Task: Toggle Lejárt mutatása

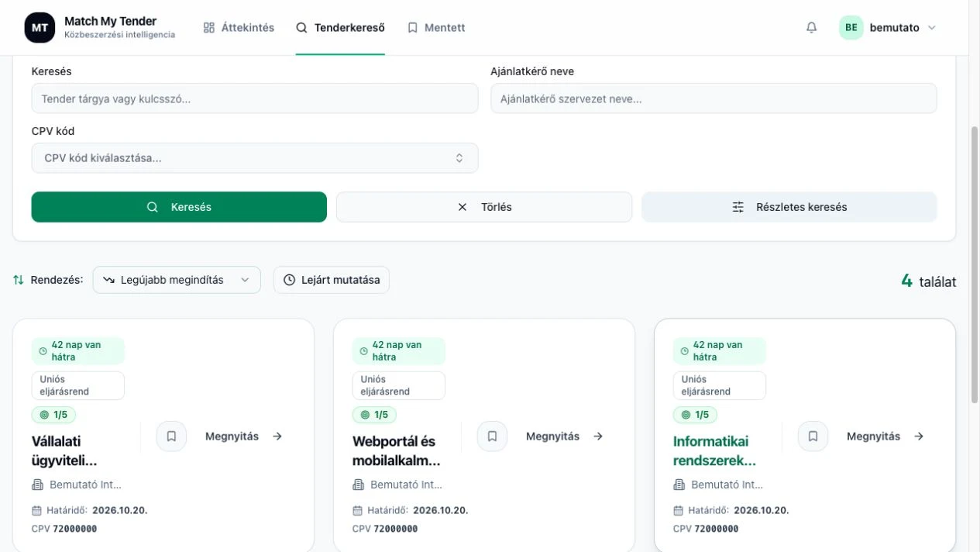Action: click(332, 280)
